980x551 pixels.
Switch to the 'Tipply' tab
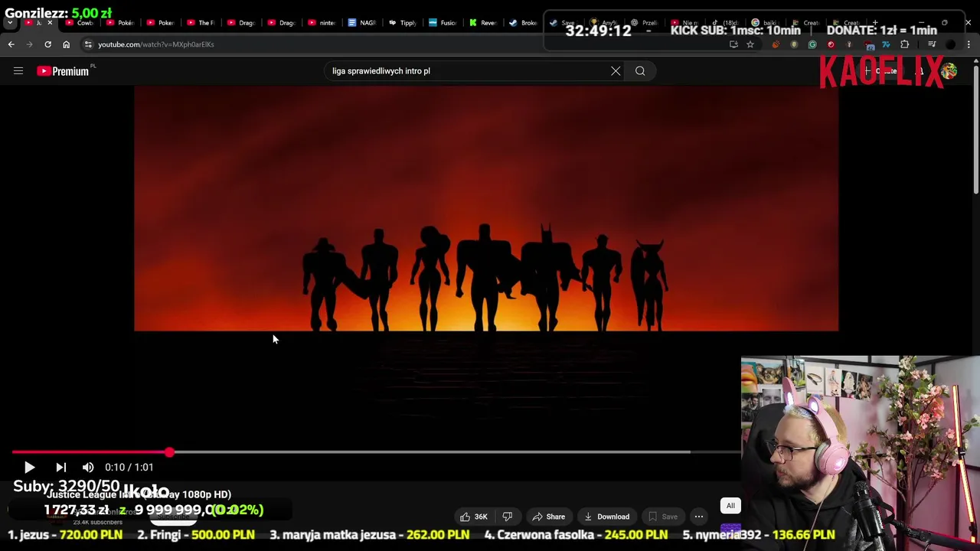coord(403,22)
